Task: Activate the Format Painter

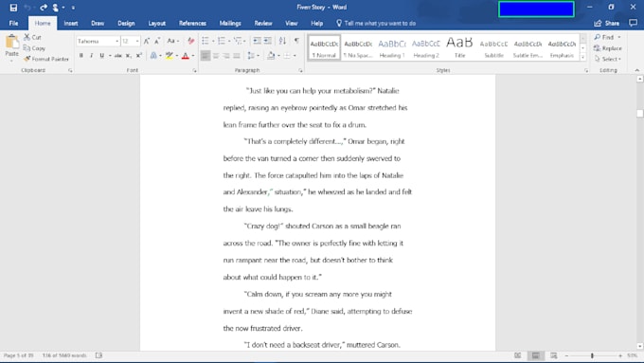Action: pyautogui.click(x=46, y=59)
